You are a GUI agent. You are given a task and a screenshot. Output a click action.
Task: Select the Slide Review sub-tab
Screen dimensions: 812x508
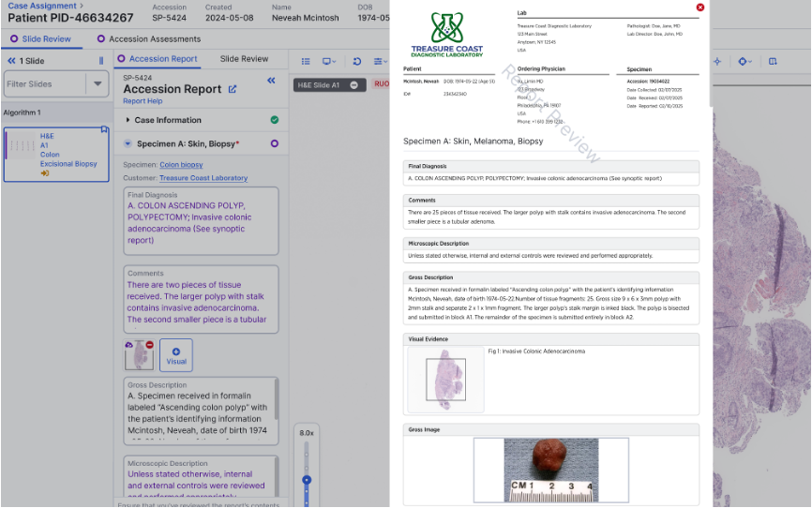tap(244, 59)
